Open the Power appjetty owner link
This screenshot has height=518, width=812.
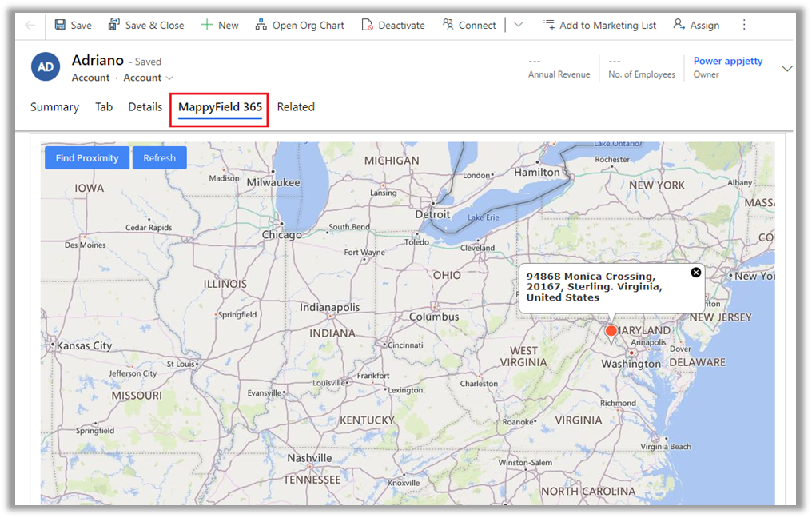point(727,61)
